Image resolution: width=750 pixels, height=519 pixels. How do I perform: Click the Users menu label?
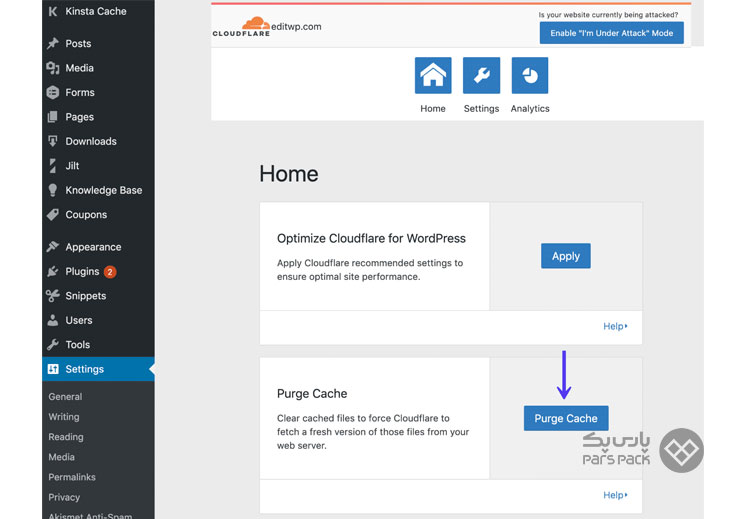(x=79, y=320)
